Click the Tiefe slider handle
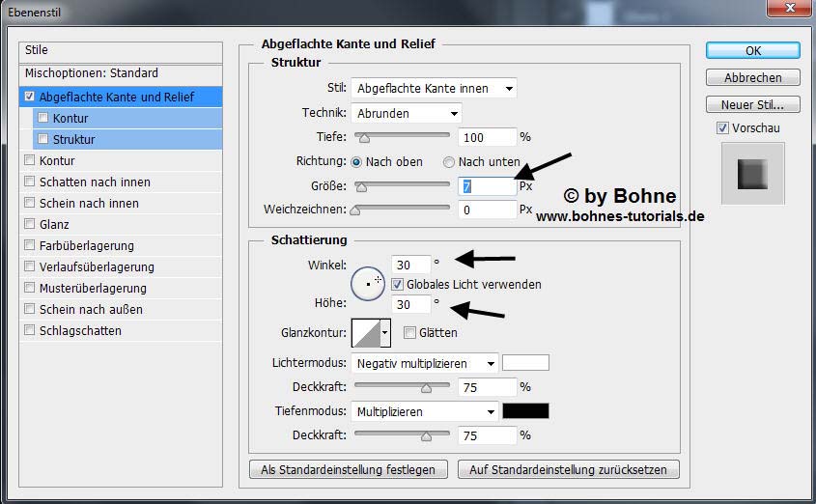Screen dimensions: 816x504 365,138
